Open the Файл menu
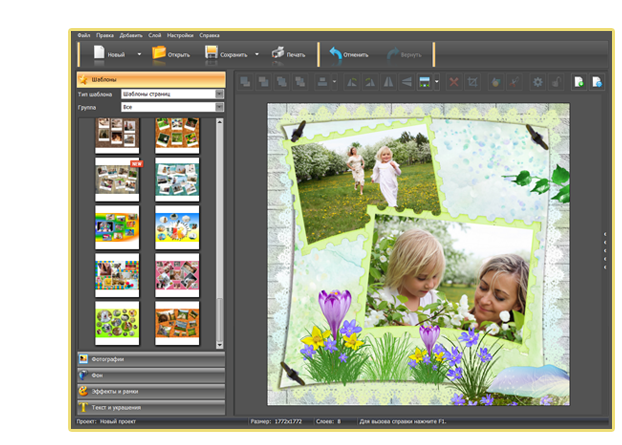 (83, 35)
